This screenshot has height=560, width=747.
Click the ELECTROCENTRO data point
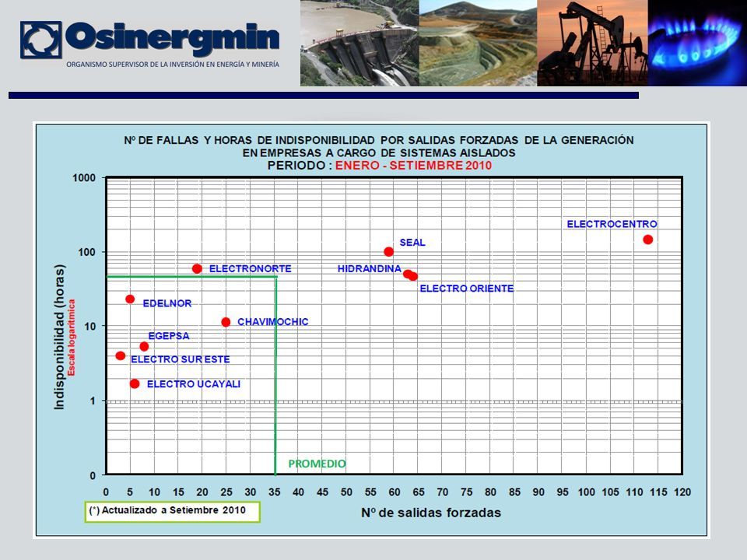point(648,240)
